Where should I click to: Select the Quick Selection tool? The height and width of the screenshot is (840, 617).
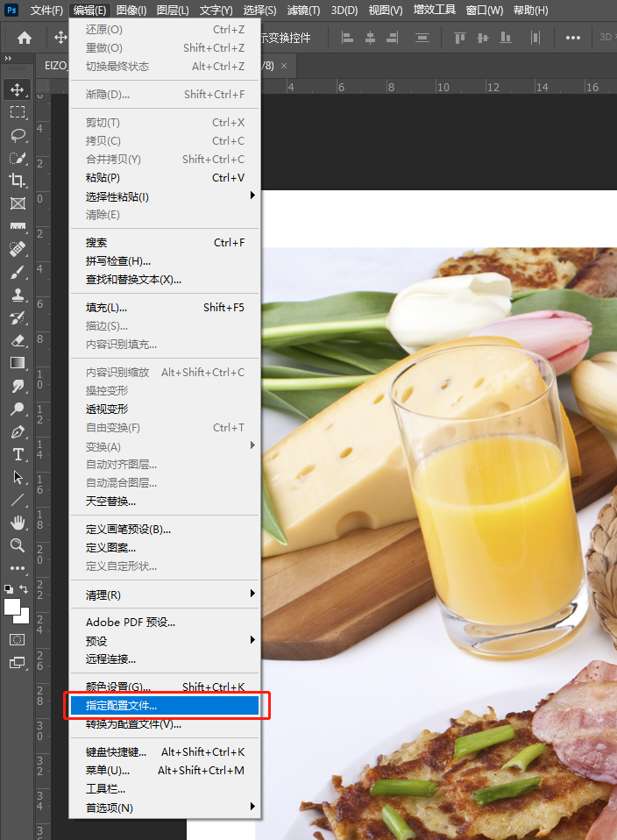pos(18,158)
